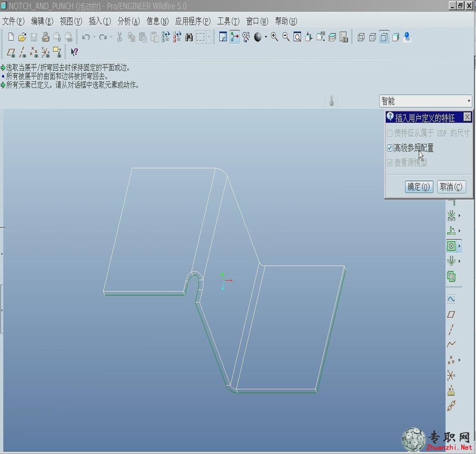
Task: Open the 视图(V) menu
Action: click(x=71, y=21)
